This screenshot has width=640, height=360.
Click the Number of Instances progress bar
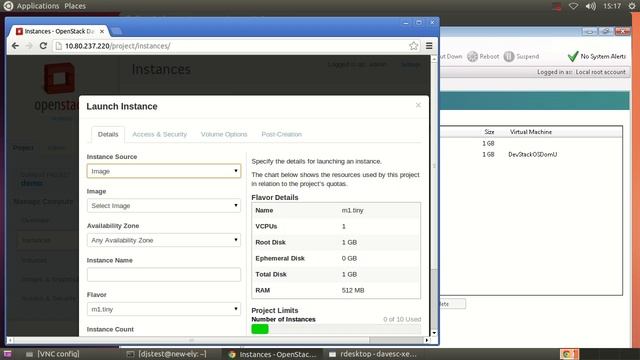coord(336,329)
